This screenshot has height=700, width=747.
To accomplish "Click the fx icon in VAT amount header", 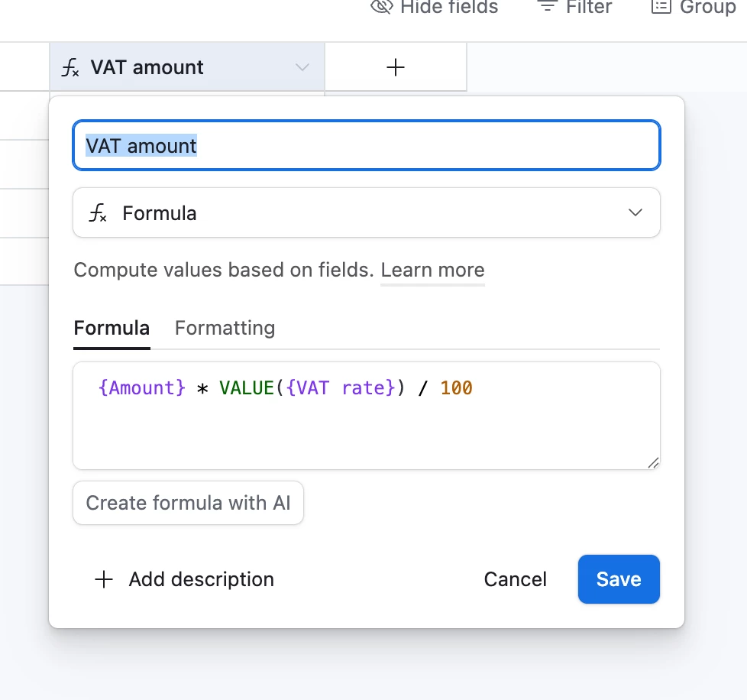I will click(x=70, y=68).
